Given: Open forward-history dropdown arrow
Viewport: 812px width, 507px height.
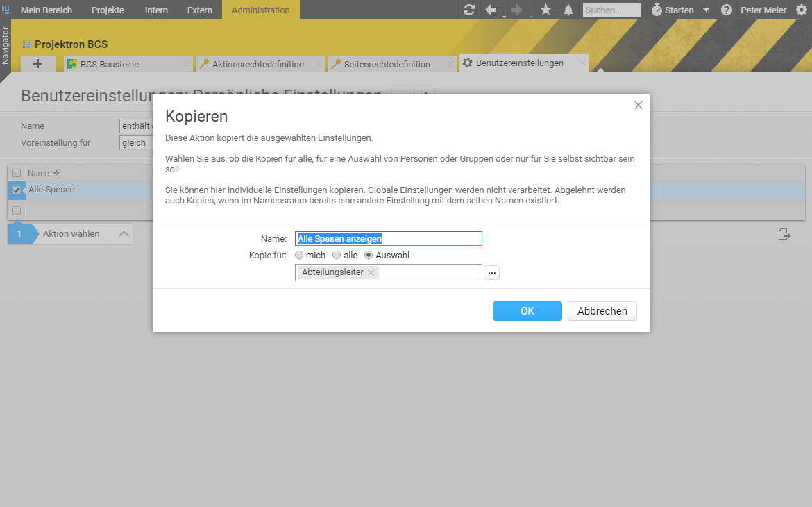Looking at the screenshot, I should coord(531,17).
